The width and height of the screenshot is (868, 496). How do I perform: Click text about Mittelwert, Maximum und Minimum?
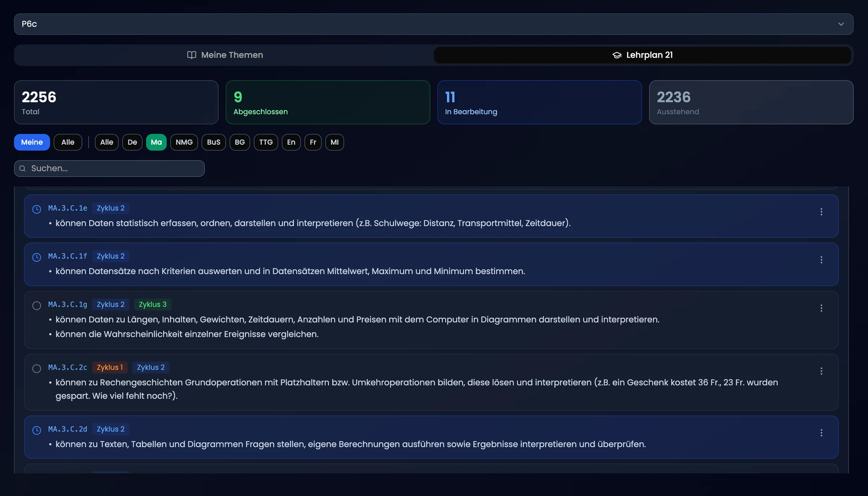290,271
